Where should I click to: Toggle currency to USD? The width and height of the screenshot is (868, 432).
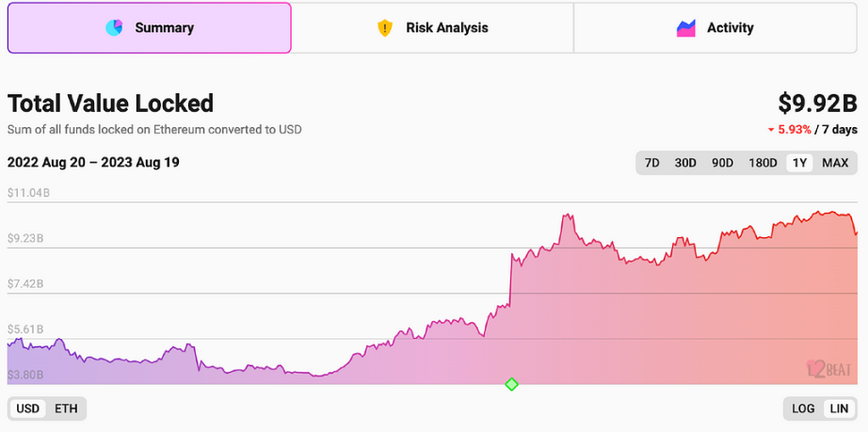pos(27,408)
